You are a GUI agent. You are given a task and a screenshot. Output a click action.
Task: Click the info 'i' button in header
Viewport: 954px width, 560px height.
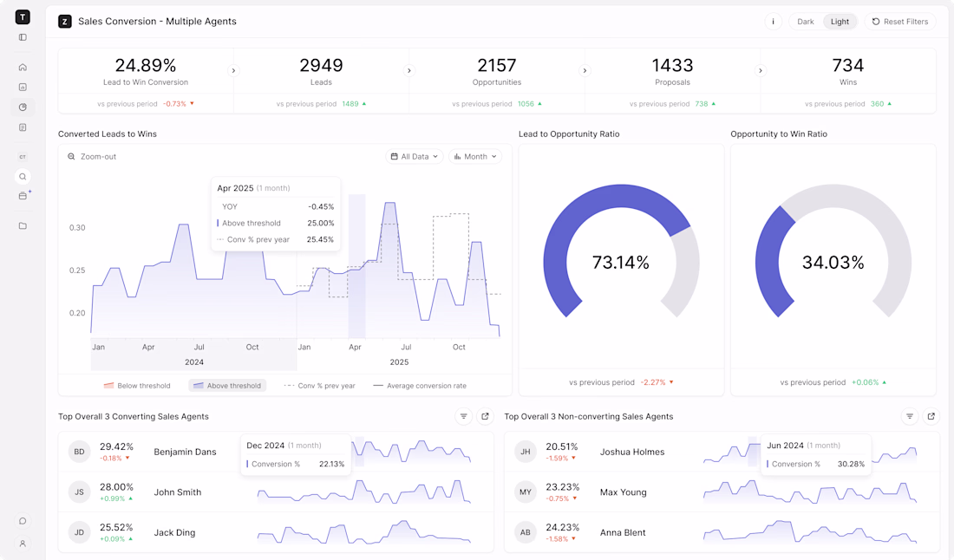[773, 22]
